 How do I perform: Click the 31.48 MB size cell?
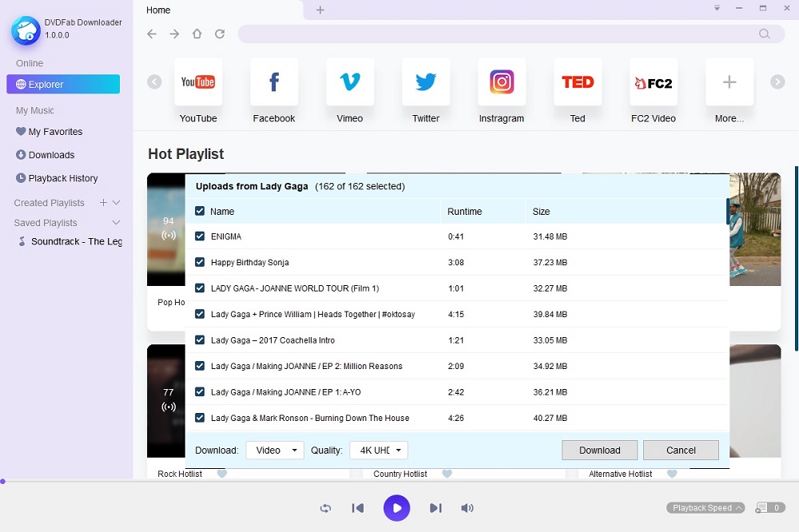(550, 236)
